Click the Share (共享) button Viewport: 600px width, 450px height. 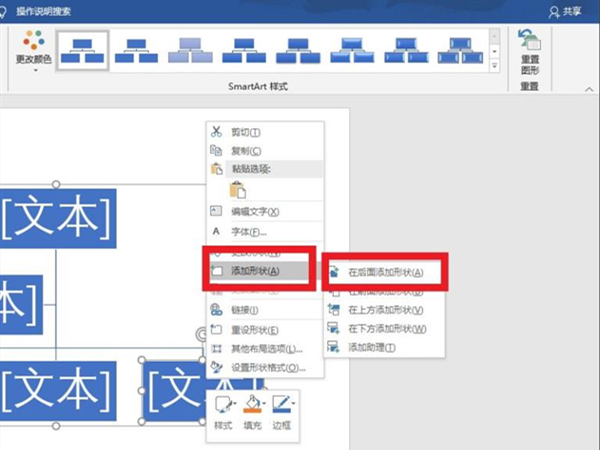point(568,10)
